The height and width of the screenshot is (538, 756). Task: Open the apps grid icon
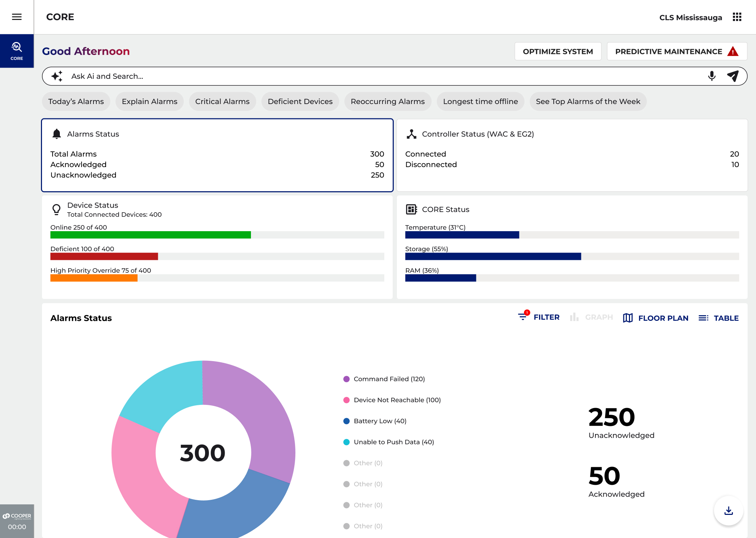(737, 17)
